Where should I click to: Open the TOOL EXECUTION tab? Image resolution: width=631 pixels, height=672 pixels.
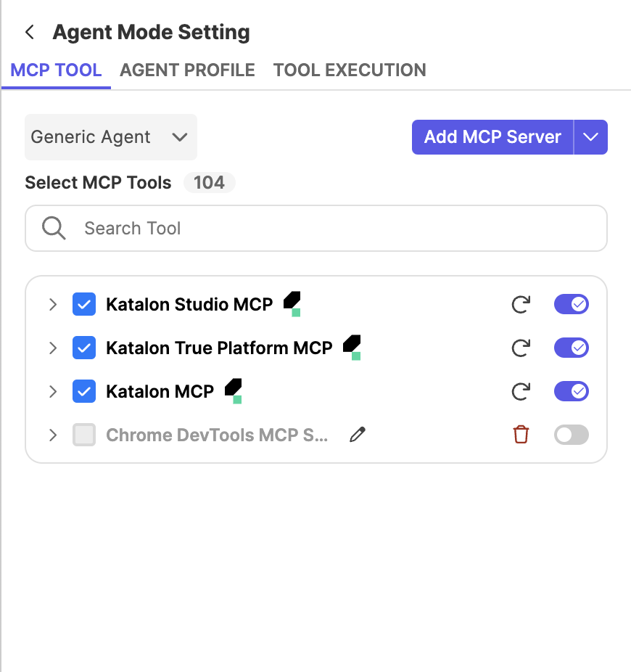349,70
